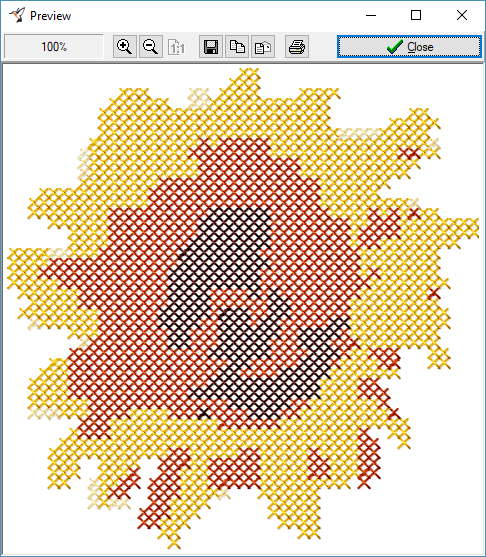Maximize the Preview window
Screen dimensions: 486x557
coord(416,15)
